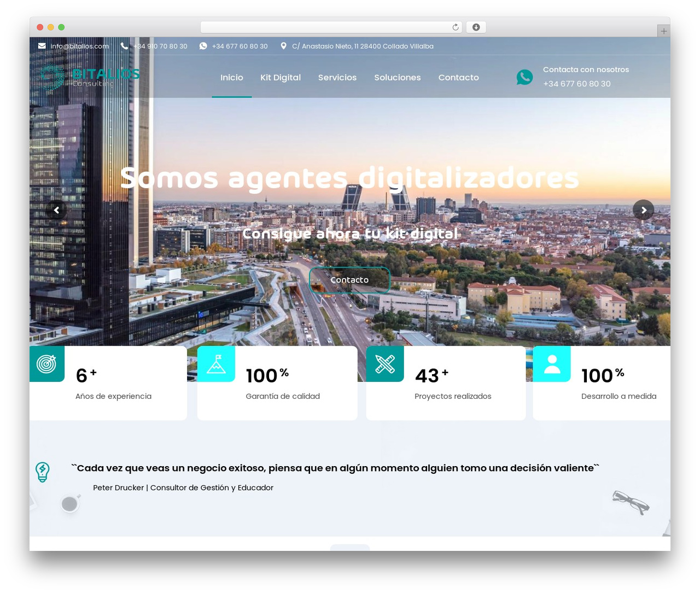The height and width of the screenshot is (593, 700).
Task: Open a new browser tab with plus button
Action: 663,31
